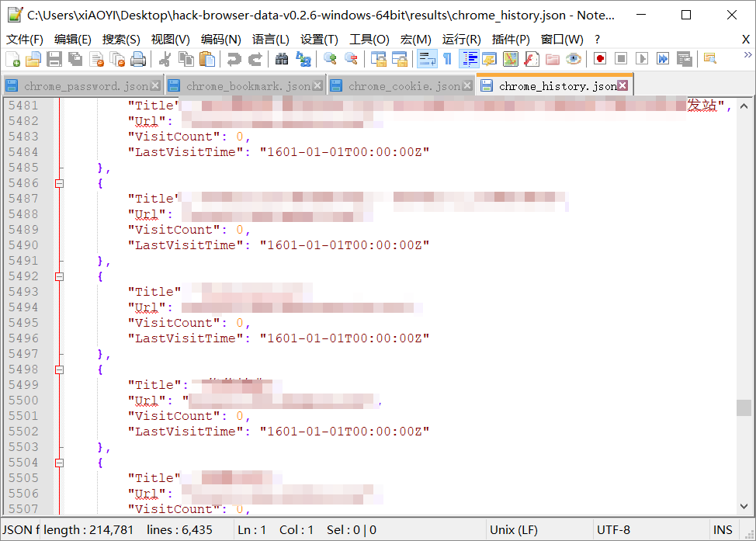Viewport: 756px width, 541px height.
Task: Open Find with the binoculars icon
Action: tap(282, 59)
